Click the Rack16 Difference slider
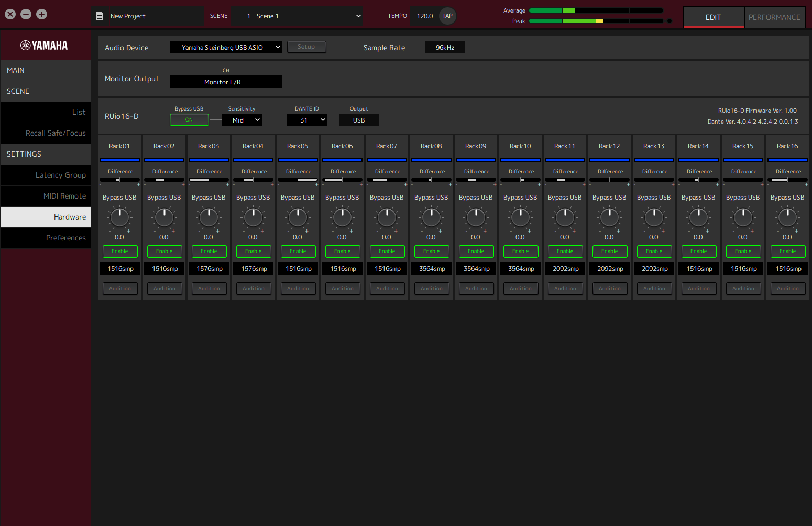This screenshot has height=526, width=812. (x=788, y=180)
